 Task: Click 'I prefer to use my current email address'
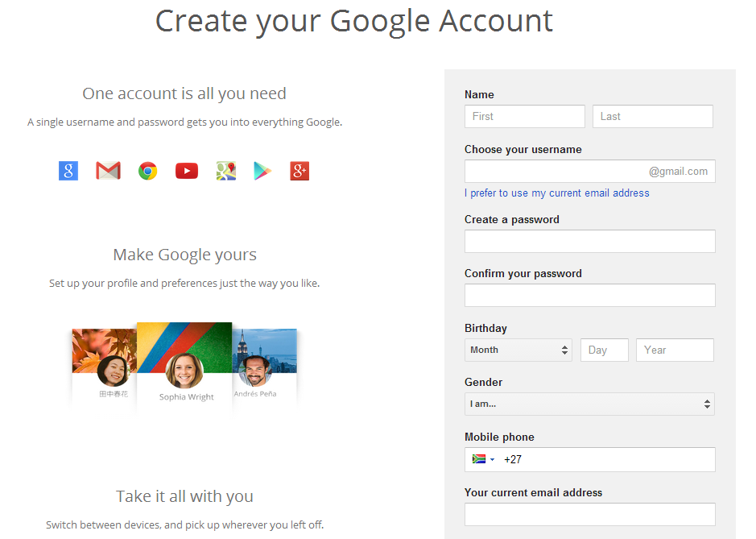click(556, 193)
